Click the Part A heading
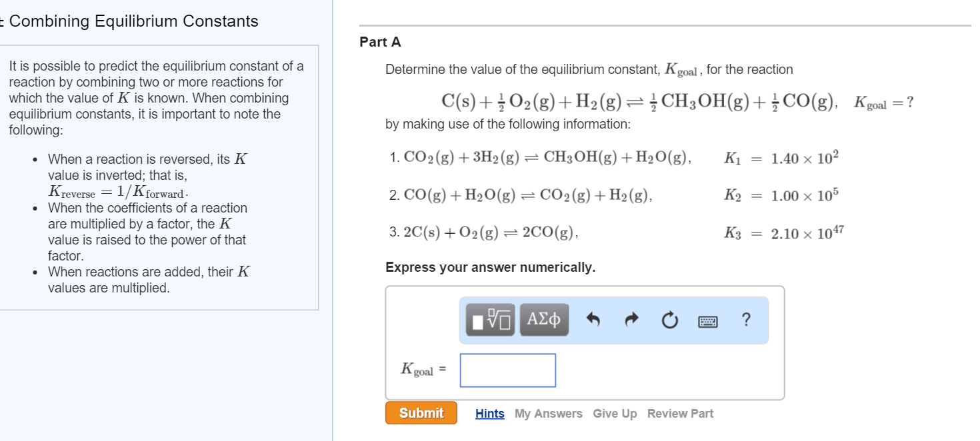Viewport: 980px width, 441px height. click(380, 42)
